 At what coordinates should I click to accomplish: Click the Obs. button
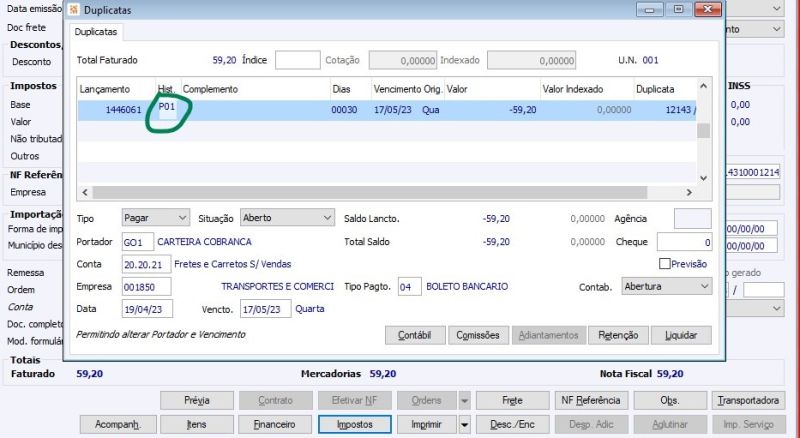(x=669, y=400)
